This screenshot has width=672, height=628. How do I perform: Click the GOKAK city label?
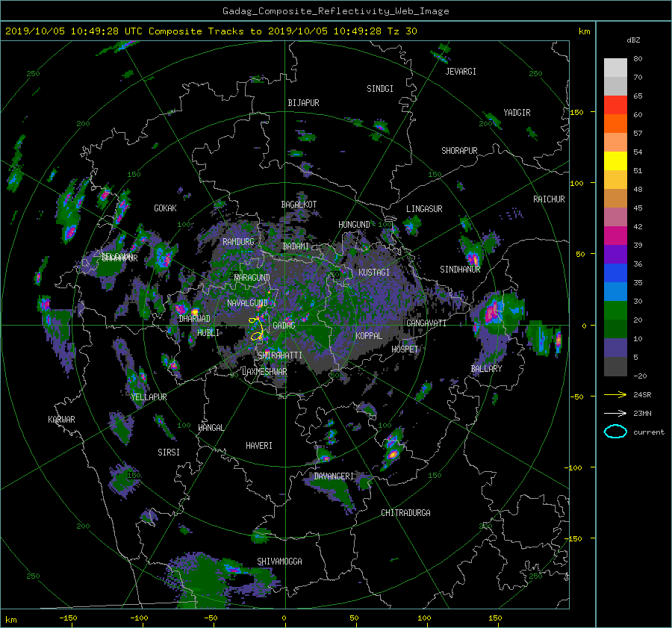click(165, 208)
